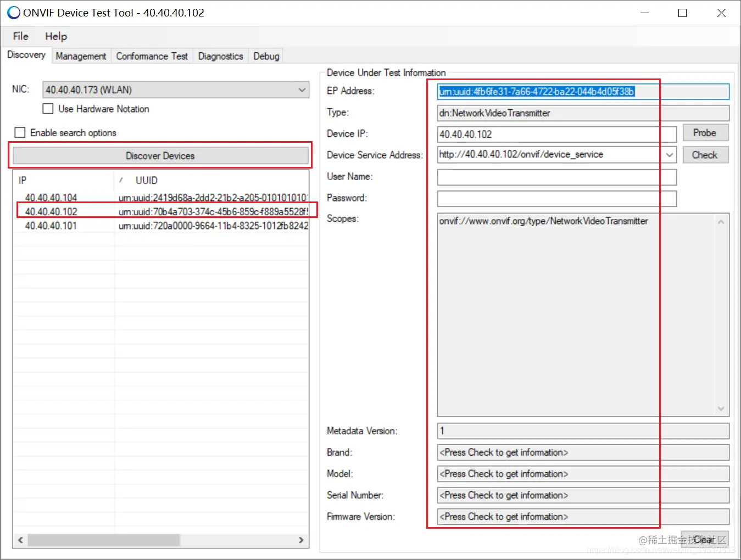Click the Clear button

click(705, 540)
